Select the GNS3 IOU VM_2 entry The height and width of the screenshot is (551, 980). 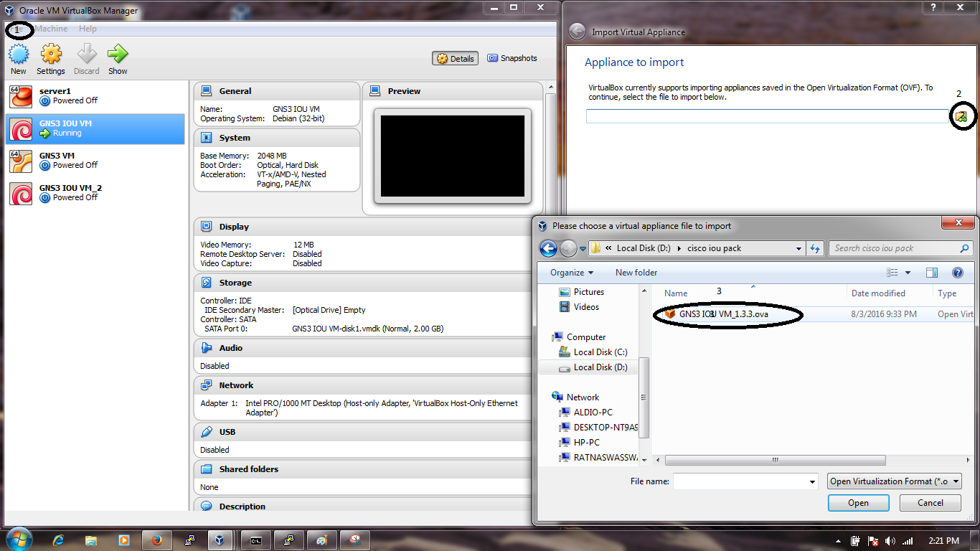tap(95, 193)
